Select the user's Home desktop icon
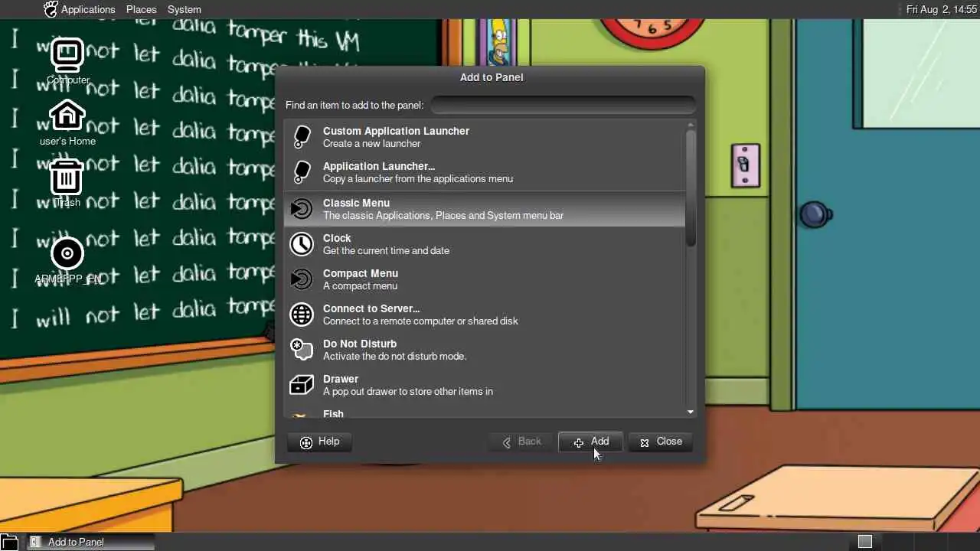Image resolution: width=980 pixels, height=551 pixels. 67,116
